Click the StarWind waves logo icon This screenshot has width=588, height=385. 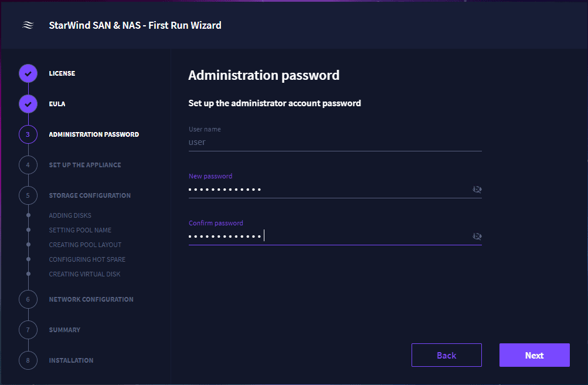tap(28, 25)
